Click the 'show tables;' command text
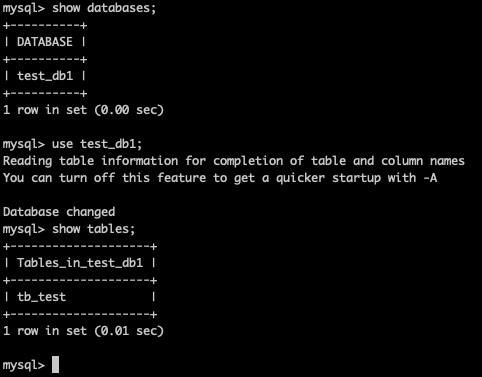The image size is (482, 377). point(93,229)
